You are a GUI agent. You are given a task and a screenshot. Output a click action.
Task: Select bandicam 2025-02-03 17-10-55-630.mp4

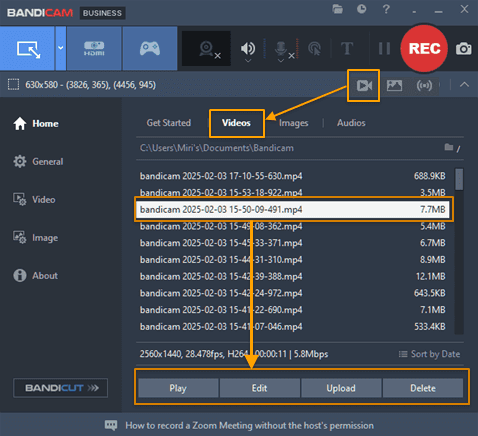(293, 176)
